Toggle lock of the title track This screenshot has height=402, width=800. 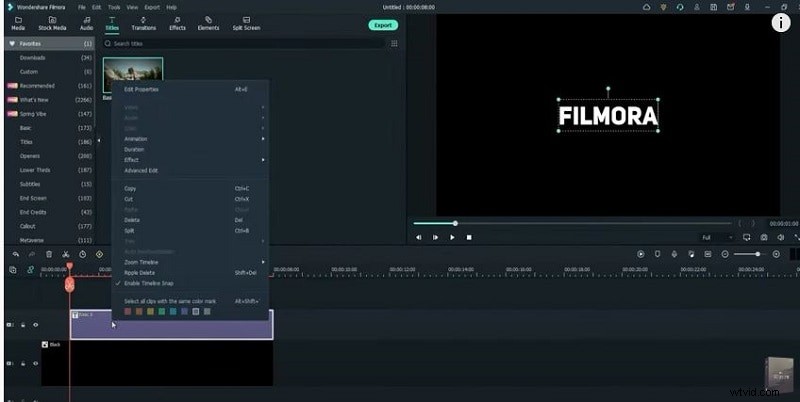tap(23, 325)
